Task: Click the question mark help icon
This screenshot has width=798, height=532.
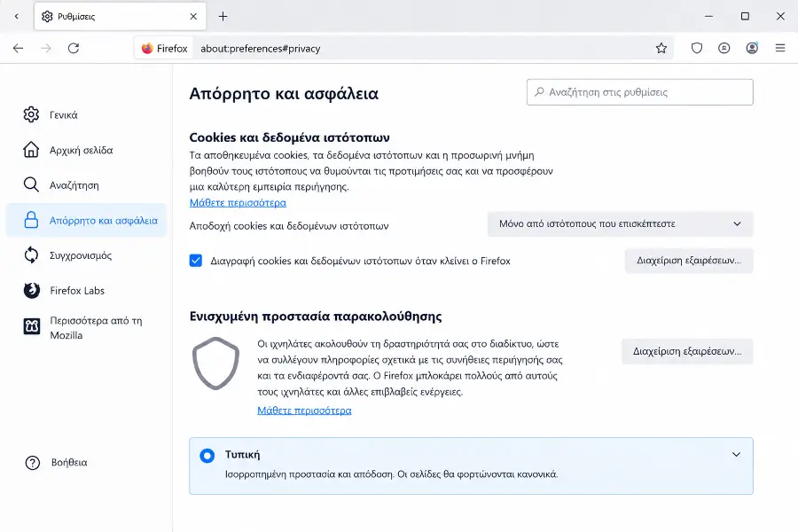Action: [x=33, y=463]
